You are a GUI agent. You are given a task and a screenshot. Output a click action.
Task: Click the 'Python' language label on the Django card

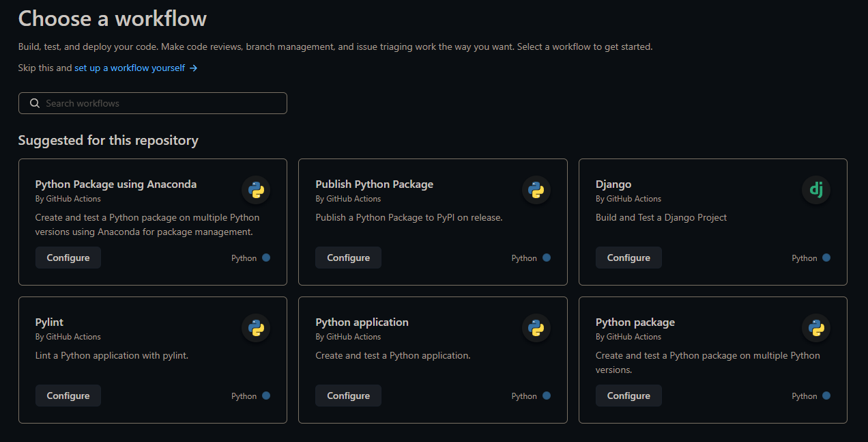(805, 258)
